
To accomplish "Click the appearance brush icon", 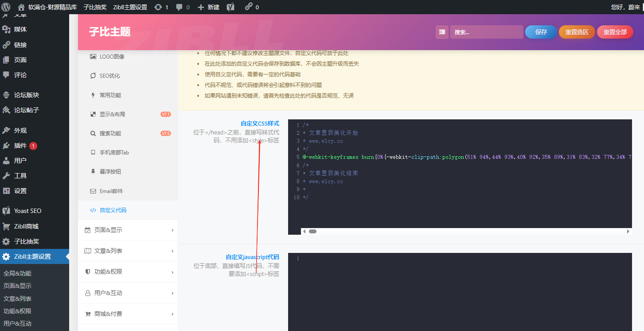I will 6,130.
